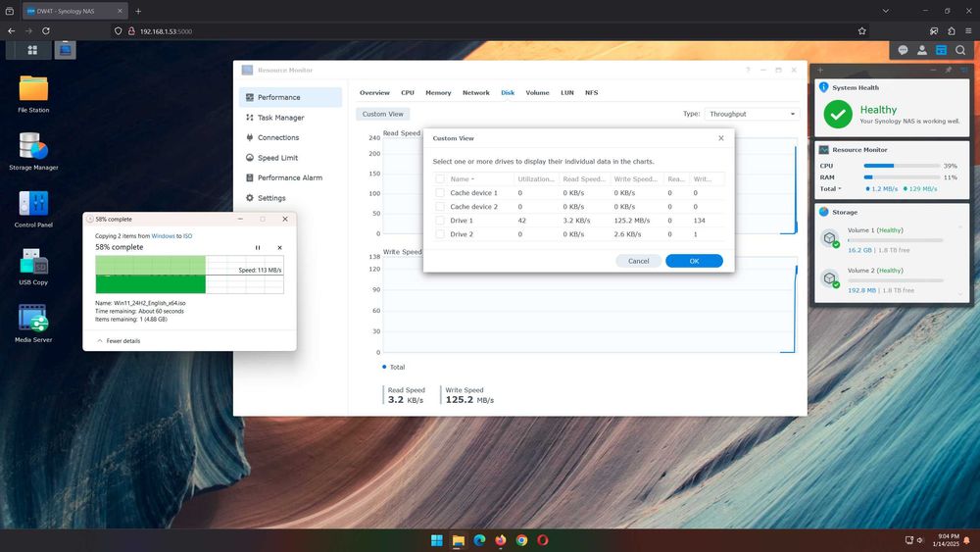
Task: Click OK in the Custom View dialog
Action: click(694, 261)
